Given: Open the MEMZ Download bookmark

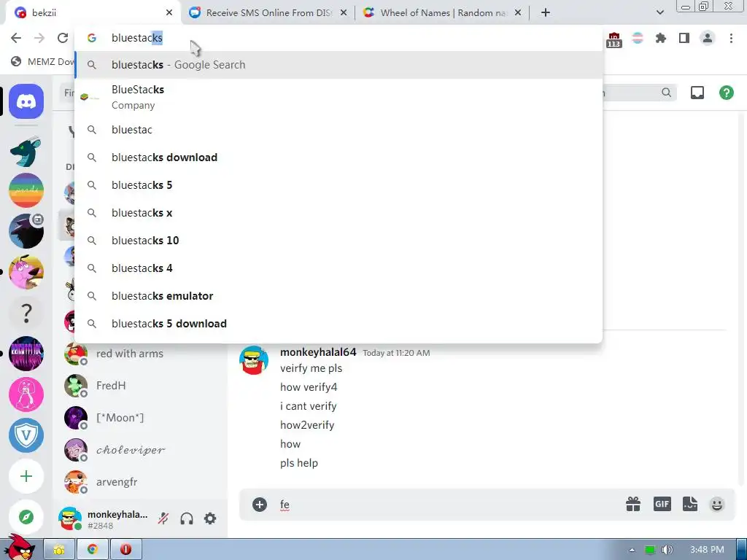Looking at the screenshot, I should [x=43, y=61].
